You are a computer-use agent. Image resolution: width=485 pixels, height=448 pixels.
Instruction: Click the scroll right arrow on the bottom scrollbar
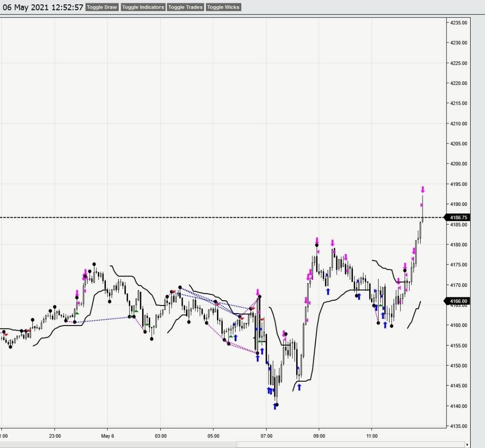click(x=467, y=445)
